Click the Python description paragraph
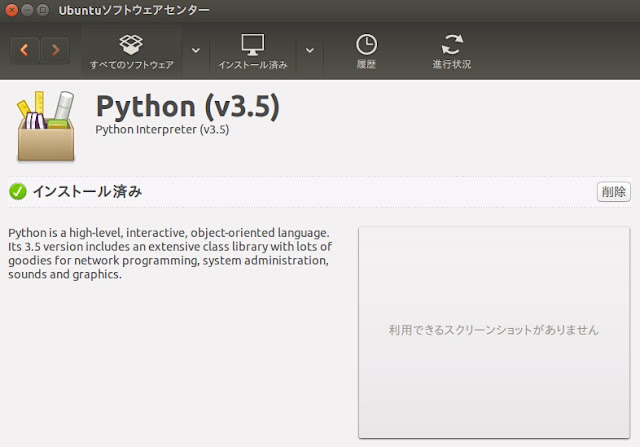The image size is (640, 447). (170, 254)
